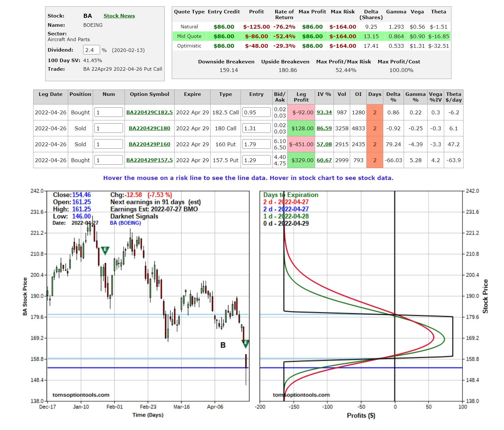Click the 0 d - 2022-04-29 legend entry

pos(286,224)
